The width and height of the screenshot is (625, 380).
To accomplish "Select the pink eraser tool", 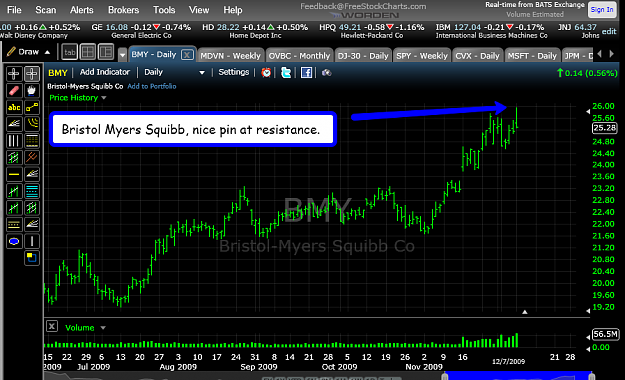I will click(14, 91).
